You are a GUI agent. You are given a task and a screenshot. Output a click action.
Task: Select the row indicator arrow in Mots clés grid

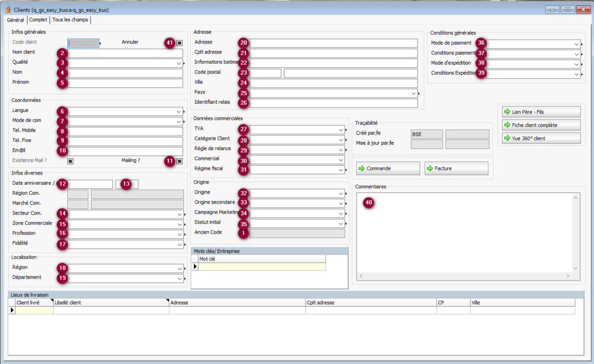(195, 267)
